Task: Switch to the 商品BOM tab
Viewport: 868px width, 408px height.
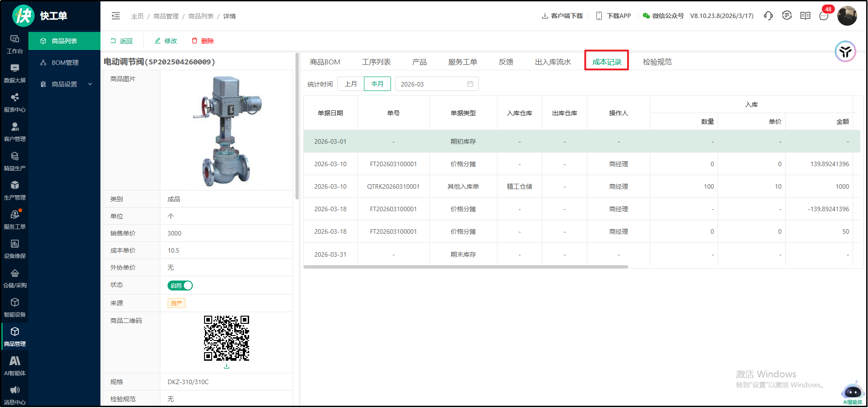Action: pos(325,62)
